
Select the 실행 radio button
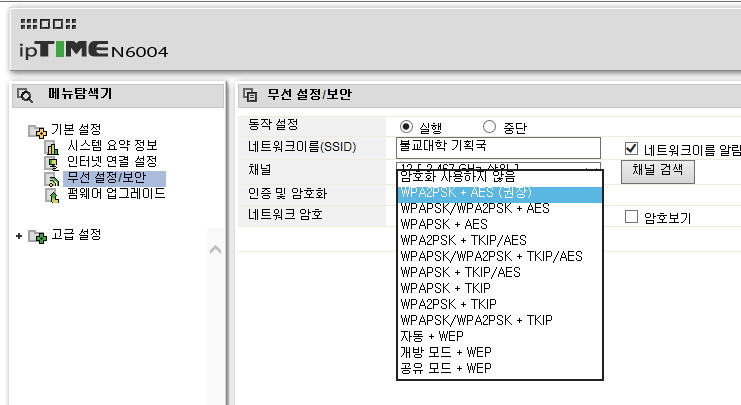click(x=406, y=127)
